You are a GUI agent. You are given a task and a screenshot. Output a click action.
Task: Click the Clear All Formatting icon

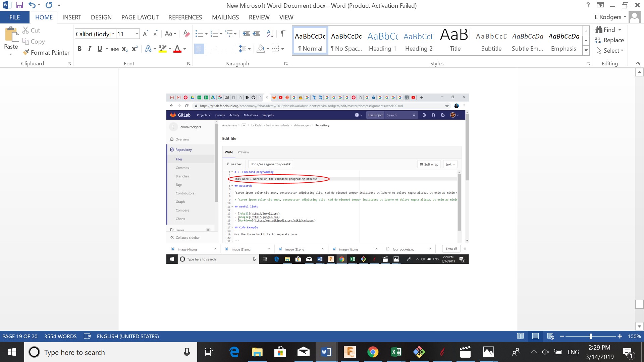point(186,34)
